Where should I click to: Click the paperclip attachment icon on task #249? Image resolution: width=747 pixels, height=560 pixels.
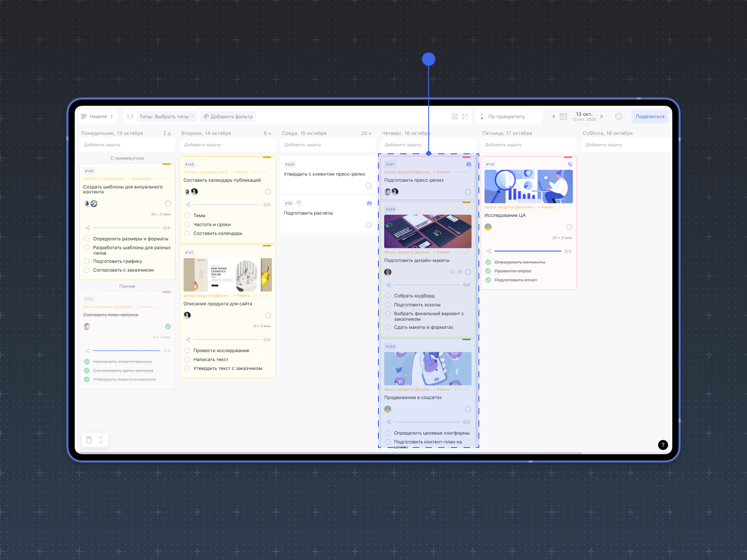(x=460, y=272)
